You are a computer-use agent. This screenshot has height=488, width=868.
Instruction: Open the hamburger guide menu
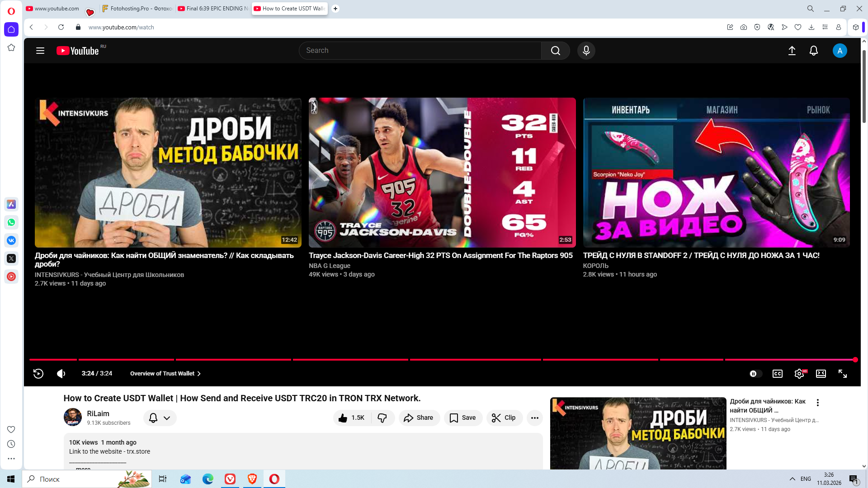point(40,51)
